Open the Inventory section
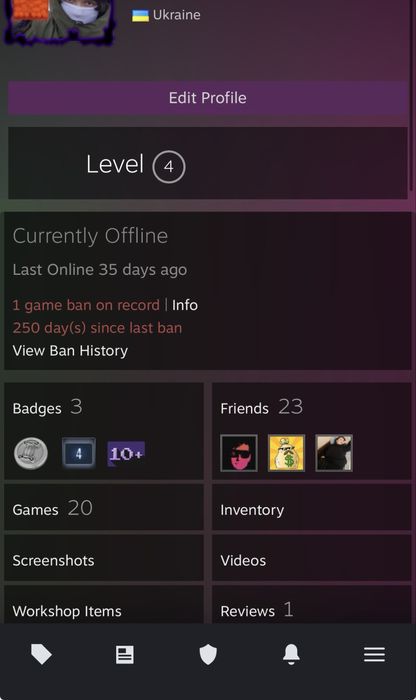This screenshot has height=700, width=416. click(312, 508)
